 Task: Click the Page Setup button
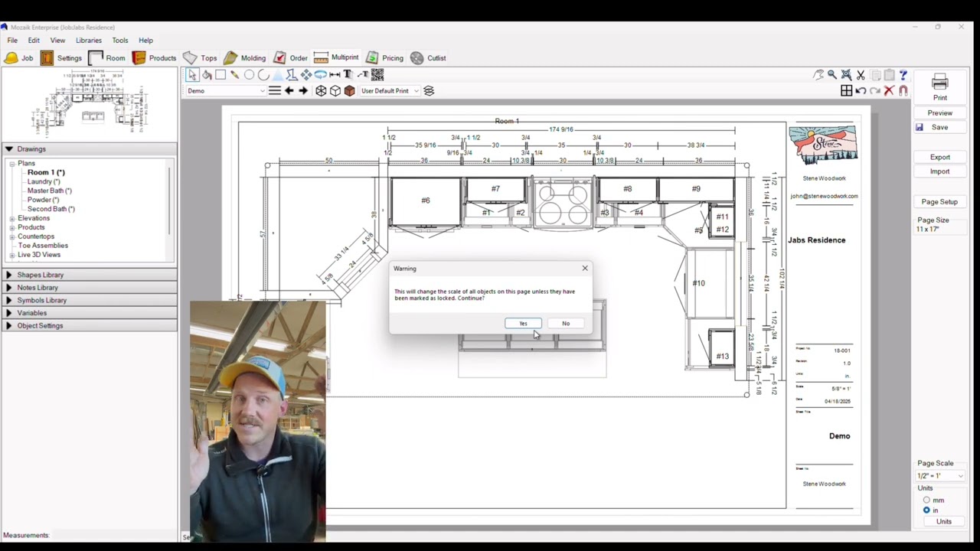pyautogui.click(x=940, y=202)
